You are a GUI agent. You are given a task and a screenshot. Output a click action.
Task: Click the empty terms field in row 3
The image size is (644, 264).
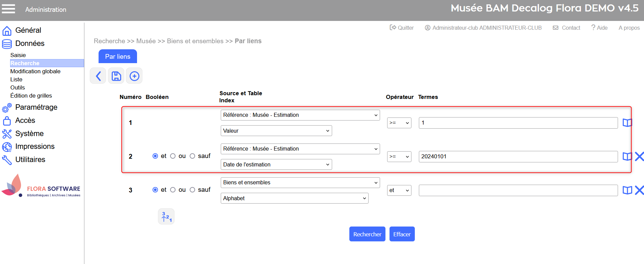[518, 190]
